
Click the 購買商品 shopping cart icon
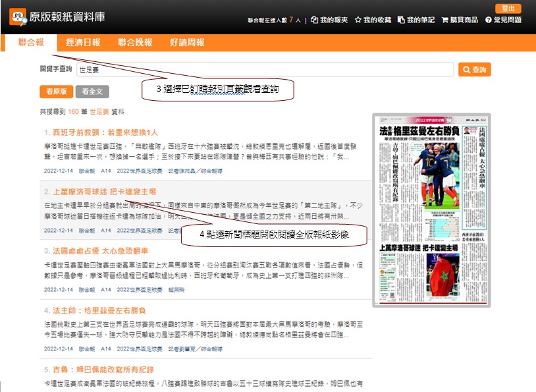444,20
